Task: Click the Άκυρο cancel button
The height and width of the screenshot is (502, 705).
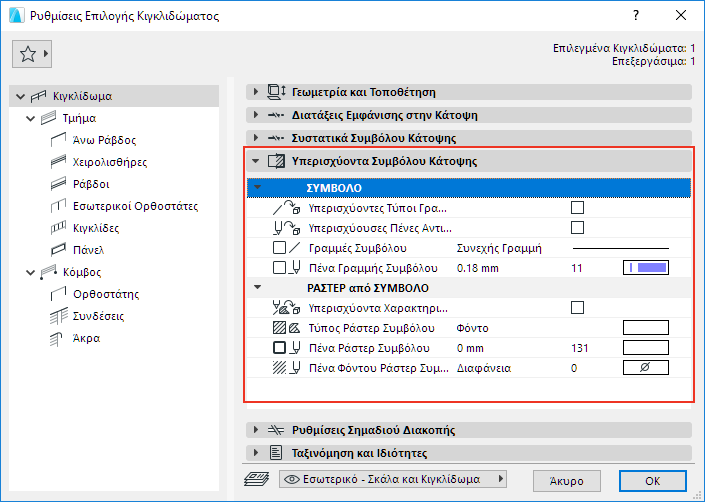Action: pyautogui.click(x=566, y=479)
